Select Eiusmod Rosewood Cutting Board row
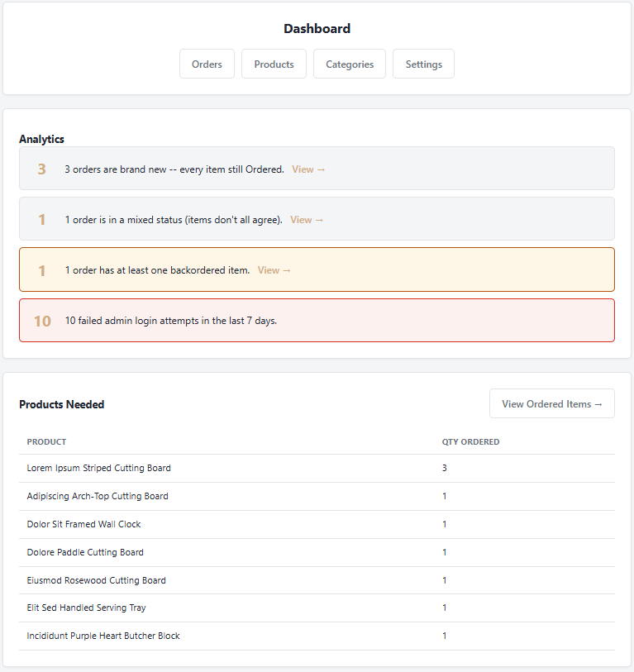The image size is (634, 672). pyautogui.click(x=317, y=580)
